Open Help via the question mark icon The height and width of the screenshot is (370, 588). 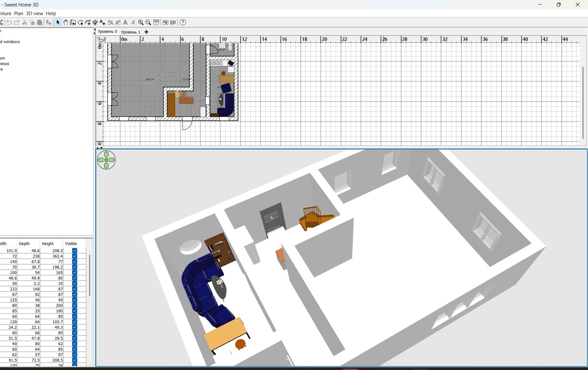click(x=183, y=22)
